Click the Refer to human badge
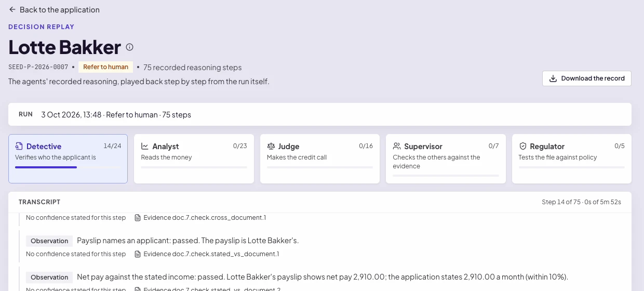 point(106,67)
